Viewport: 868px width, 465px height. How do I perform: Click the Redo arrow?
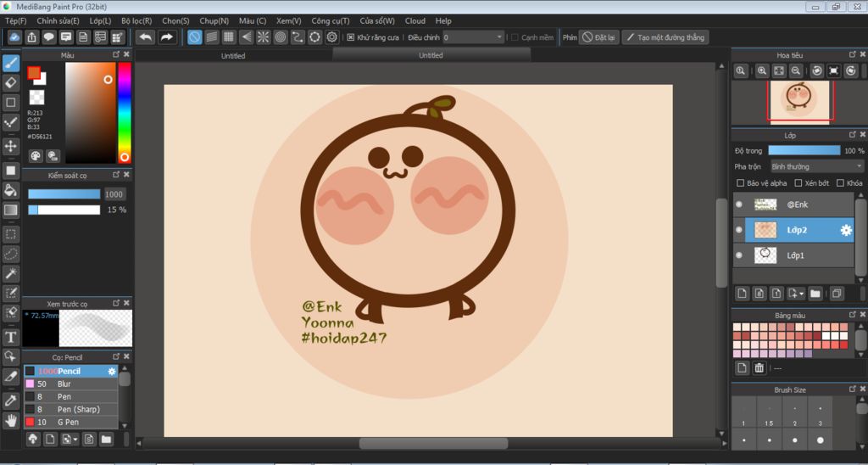point(166,37)
